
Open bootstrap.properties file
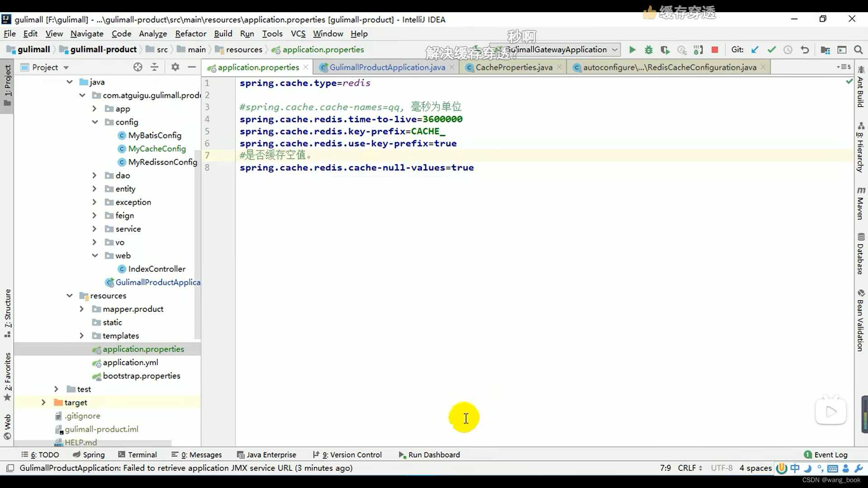click(x=141, y=376)
